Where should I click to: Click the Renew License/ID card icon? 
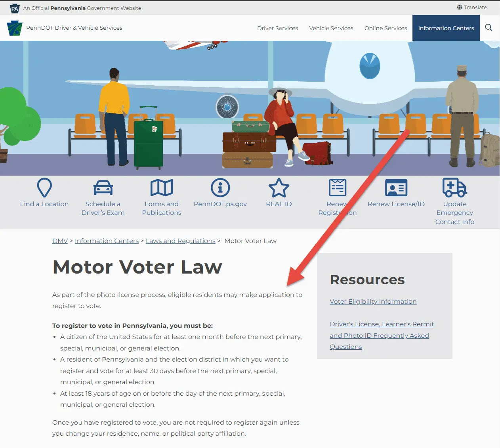coord(396,188)
